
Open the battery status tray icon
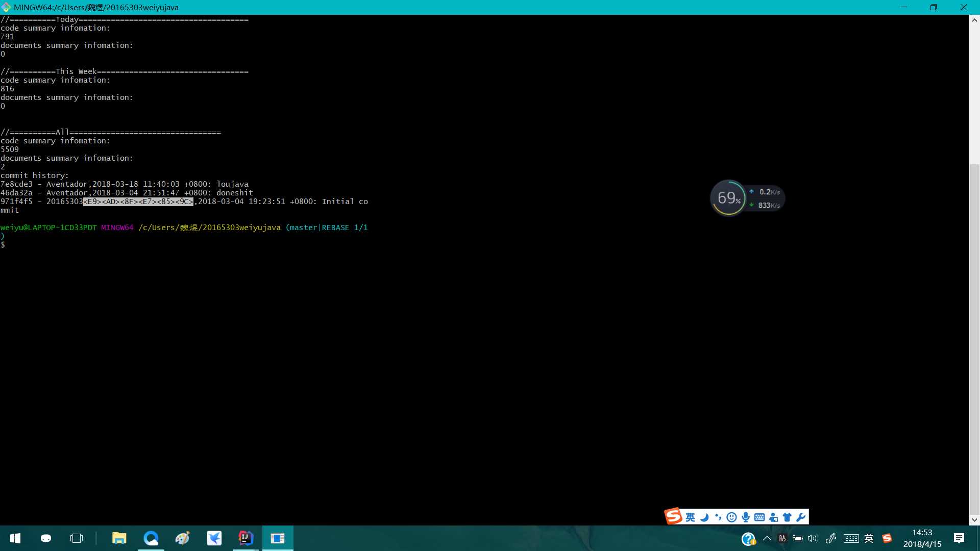click(797, 538)
